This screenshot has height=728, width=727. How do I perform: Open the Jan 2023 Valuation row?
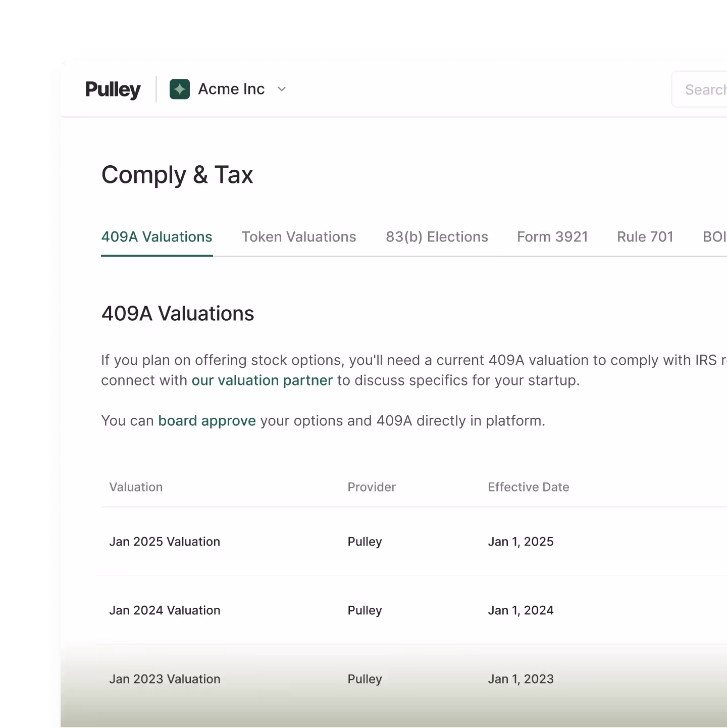point(414,679)
